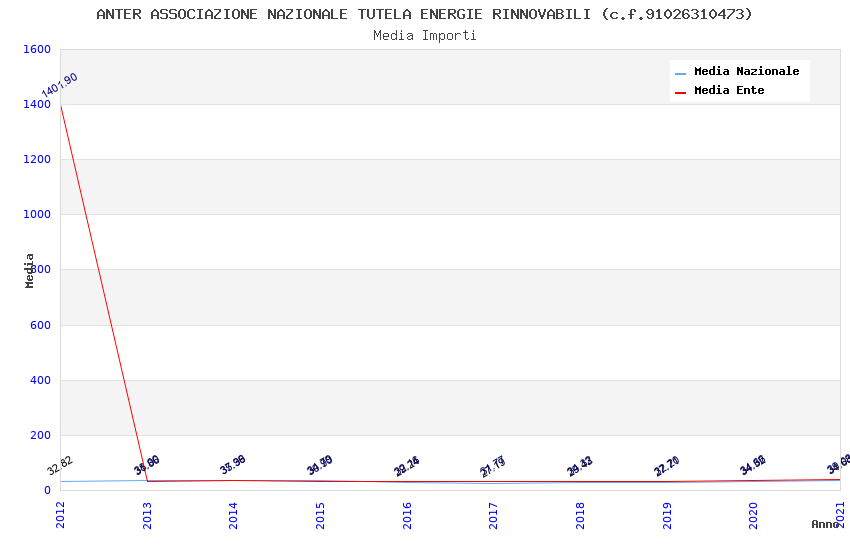Screen dimensions: 850x550
Task: Click the 1600 y-axis tick label
Action: 37,49
